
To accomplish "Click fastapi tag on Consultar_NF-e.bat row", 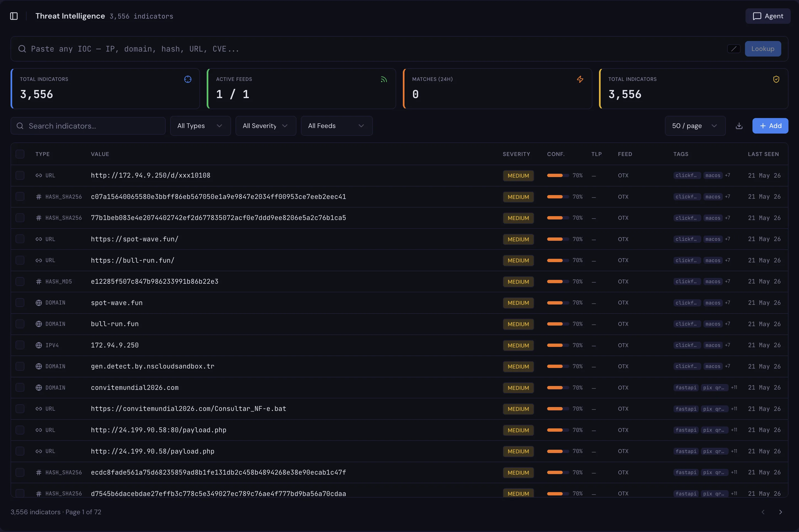I will 686,409.
